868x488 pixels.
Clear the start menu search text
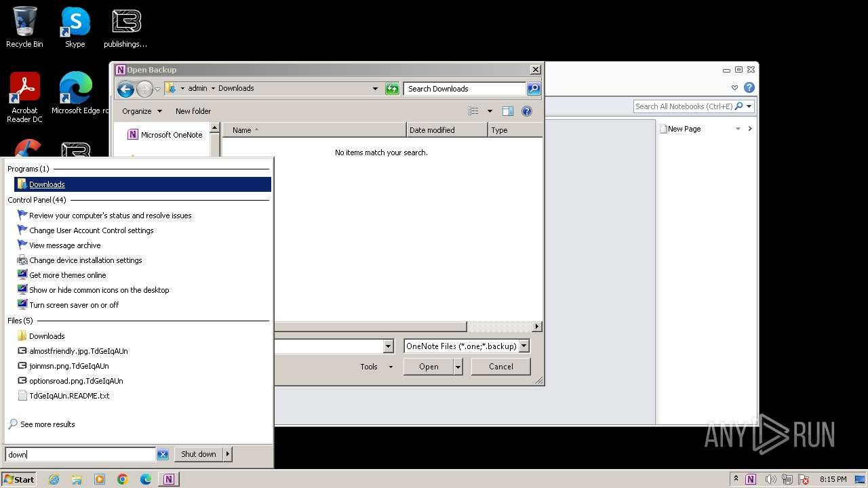(x=163, y=455)
